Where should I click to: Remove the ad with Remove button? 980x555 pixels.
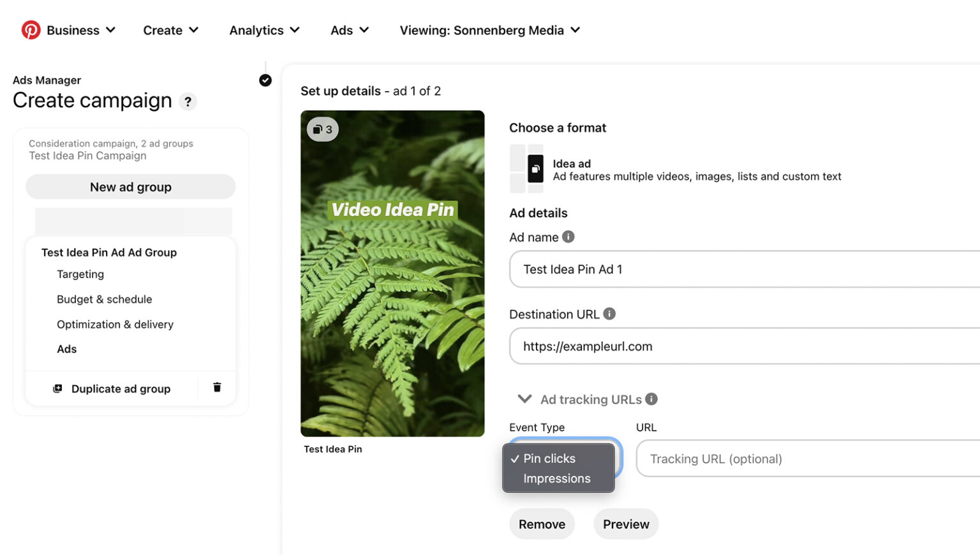pos(542,524)
